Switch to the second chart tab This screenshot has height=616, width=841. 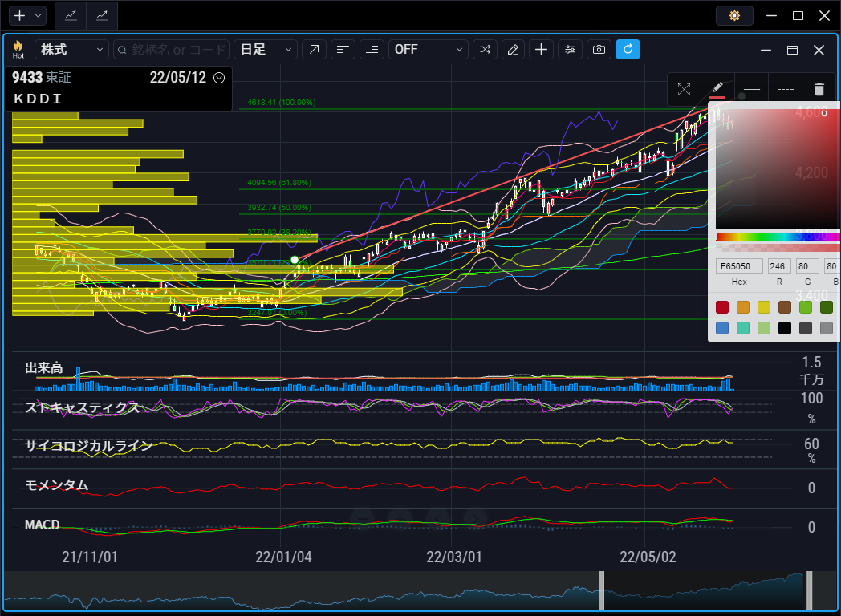click(x=102, y=15)
